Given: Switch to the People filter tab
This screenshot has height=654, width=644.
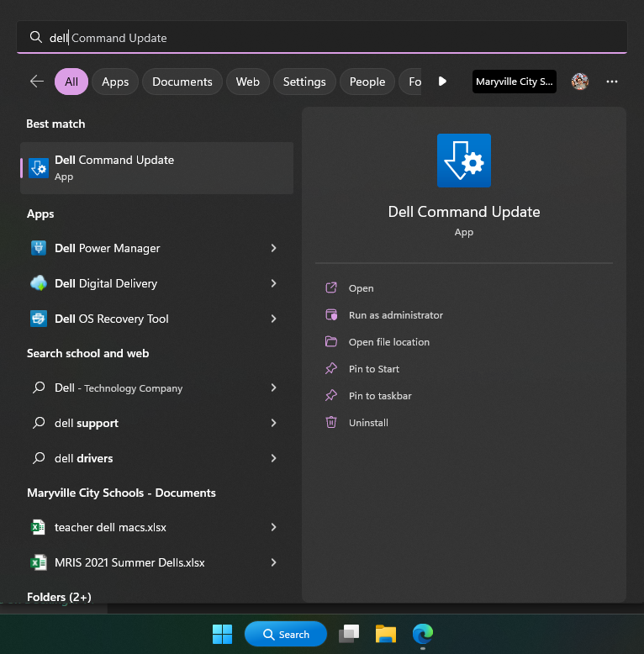Looking at the screenshot, I should 367,82.
